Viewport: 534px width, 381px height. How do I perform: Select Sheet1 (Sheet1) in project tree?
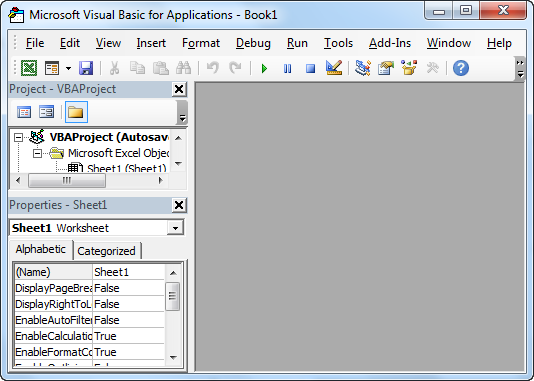tap(127, 168)
